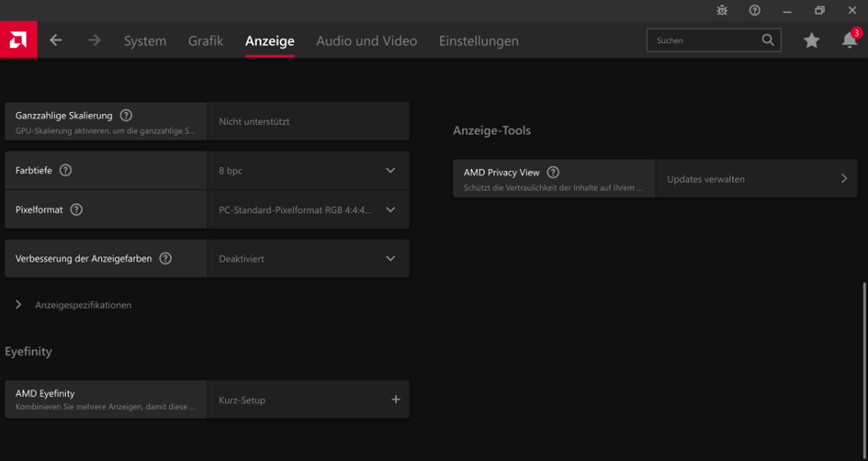Show help for AMD Privacy View
This screenshot has width=868, height=461.
(553, 172)
